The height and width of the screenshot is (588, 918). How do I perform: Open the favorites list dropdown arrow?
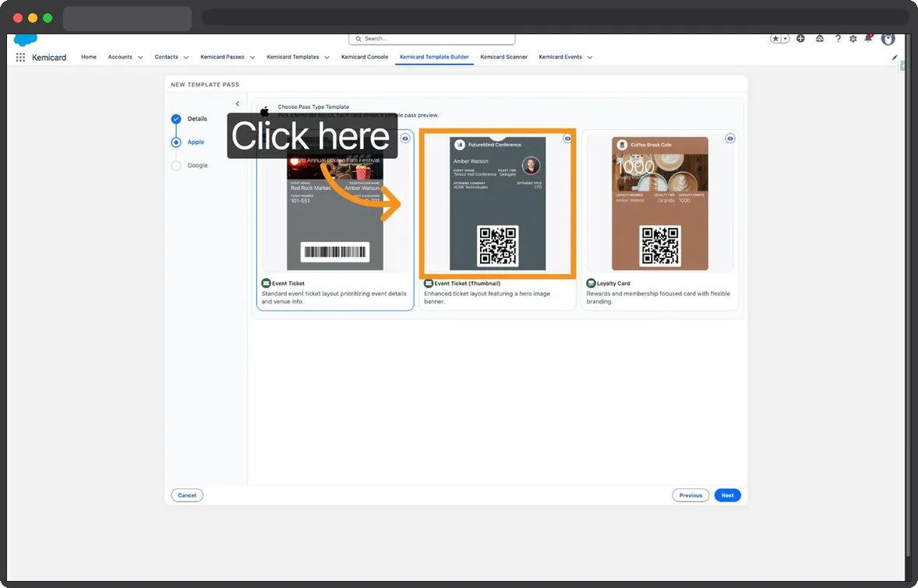pos(786,39)
